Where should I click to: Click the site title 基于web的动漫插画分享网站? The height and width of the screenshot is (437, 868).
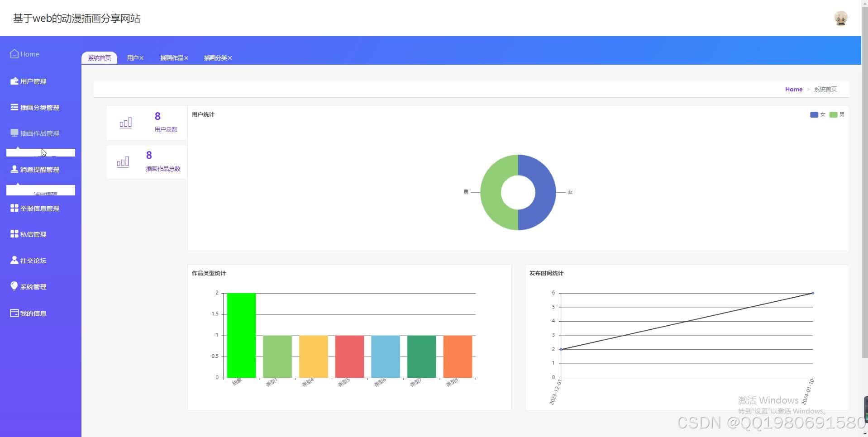click(76, 18)
